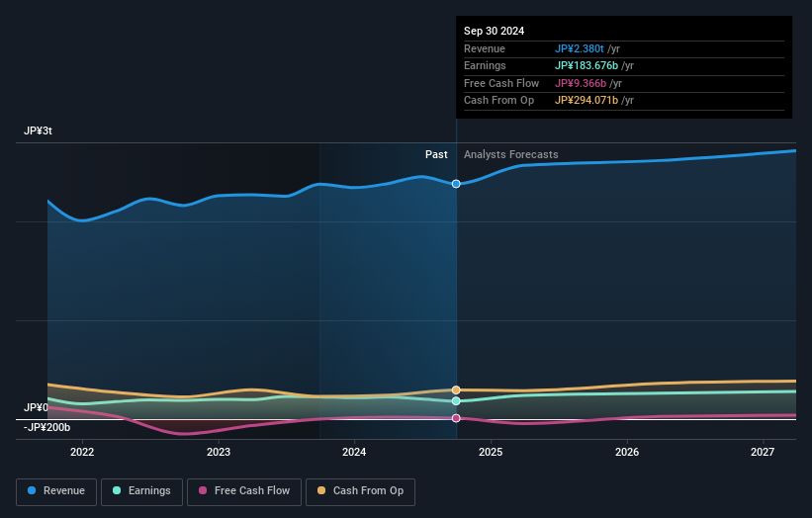
Task: Click the Sep 30 2024 tooltip date
Action: pos(495,31)
